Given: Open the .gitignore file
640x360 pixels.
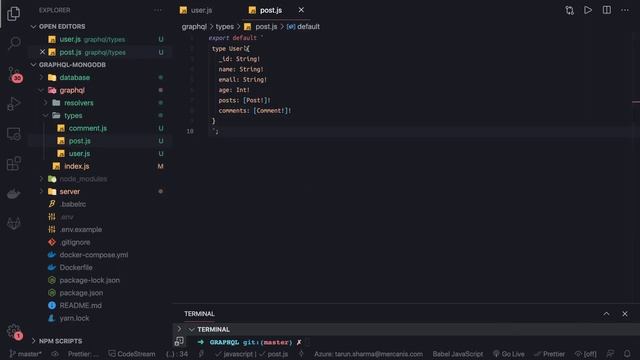Looking at the screenshot, I should (75, 242).
